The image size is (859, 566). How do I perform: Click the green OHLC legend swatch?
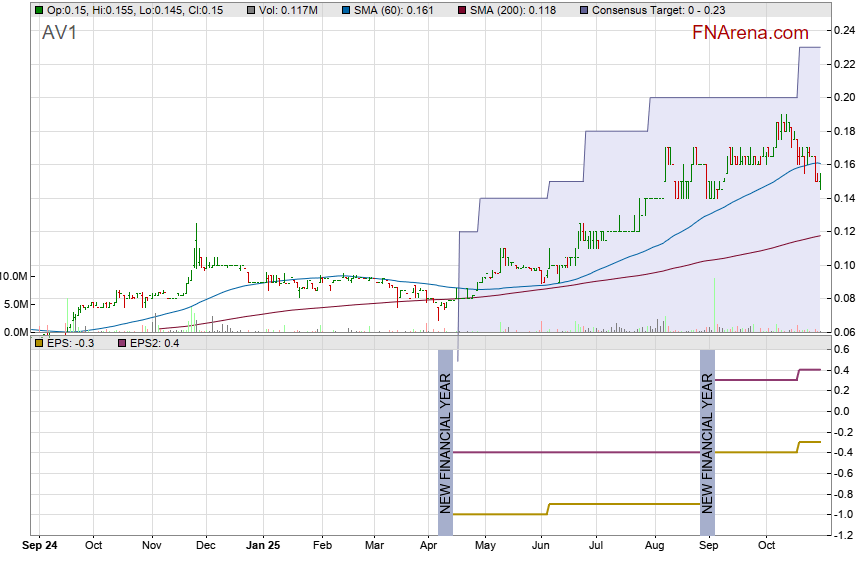38,9
